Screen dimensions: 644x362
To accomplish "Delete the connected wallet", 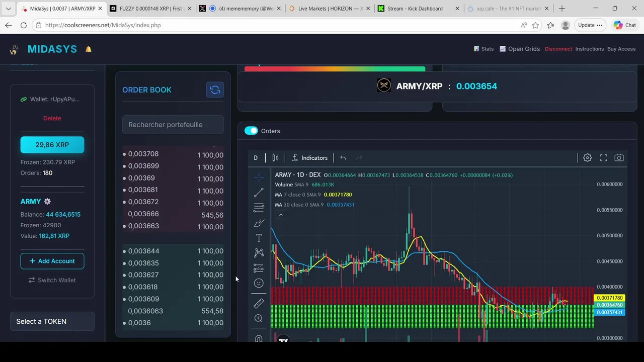I will pyautogui.click(x=52, y=118).
